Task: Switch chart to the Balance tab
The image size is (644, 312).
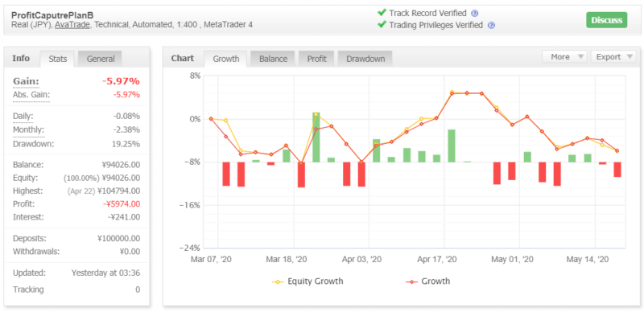Action: (273, 59)
